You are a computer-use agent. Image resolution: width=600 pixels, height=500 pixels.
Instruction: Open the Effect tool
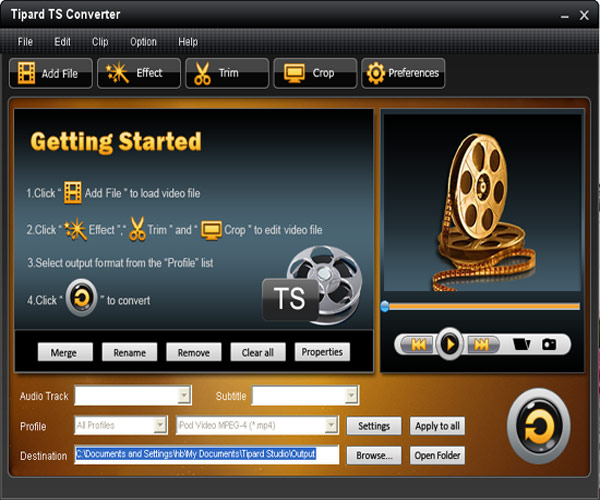139,73
